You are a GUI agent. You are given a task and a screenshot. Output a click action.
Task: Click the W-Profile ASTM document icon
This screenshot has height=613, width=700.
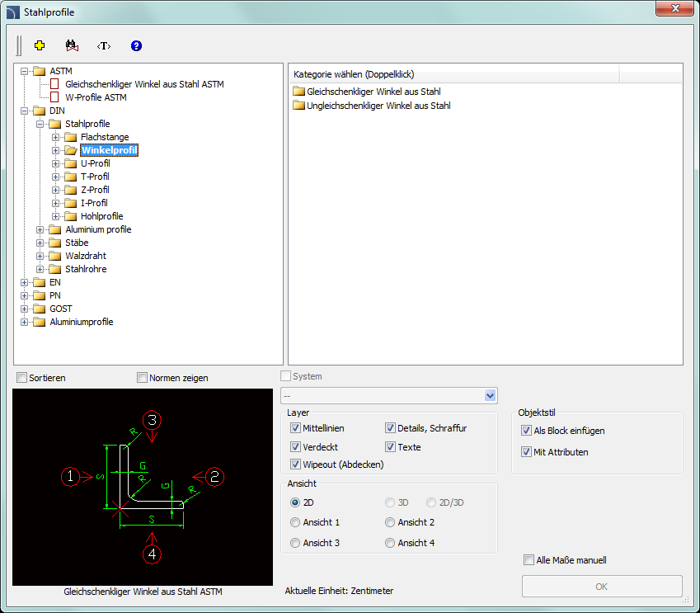55,97
